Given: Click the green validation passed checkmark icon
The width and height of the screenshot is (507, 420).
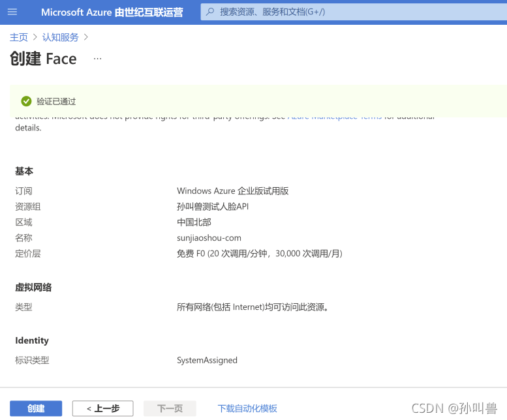Looking at the screenshot, I should point(26,101).
